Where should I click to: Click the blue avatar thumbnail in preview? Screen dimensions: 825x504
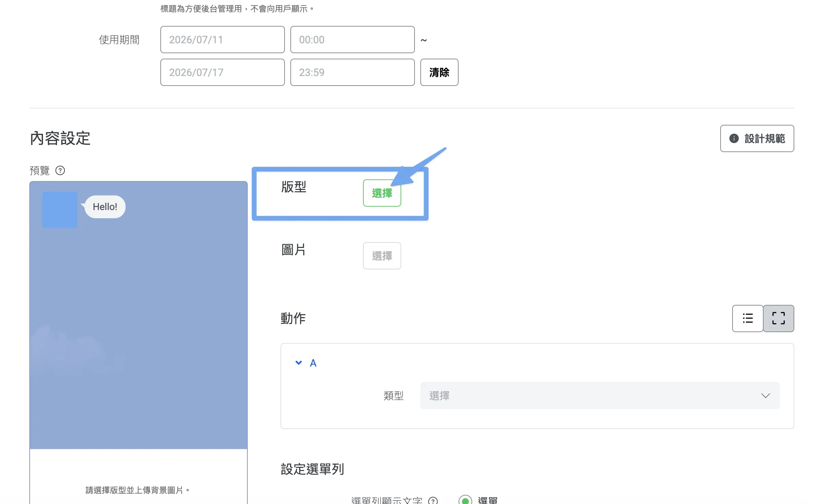coord(60,209)
